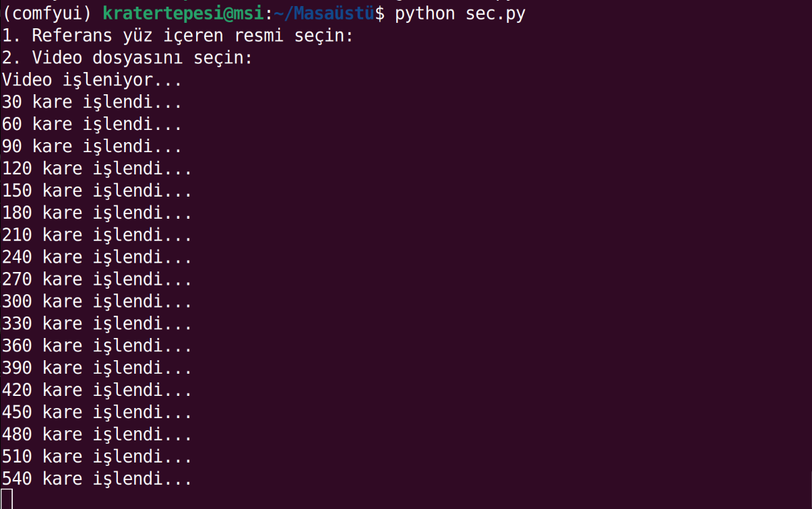The width and height of the screenshot is (812, 509).
Task: Click the "180 kare işlendi..." output line
Action: click(97, 213)
